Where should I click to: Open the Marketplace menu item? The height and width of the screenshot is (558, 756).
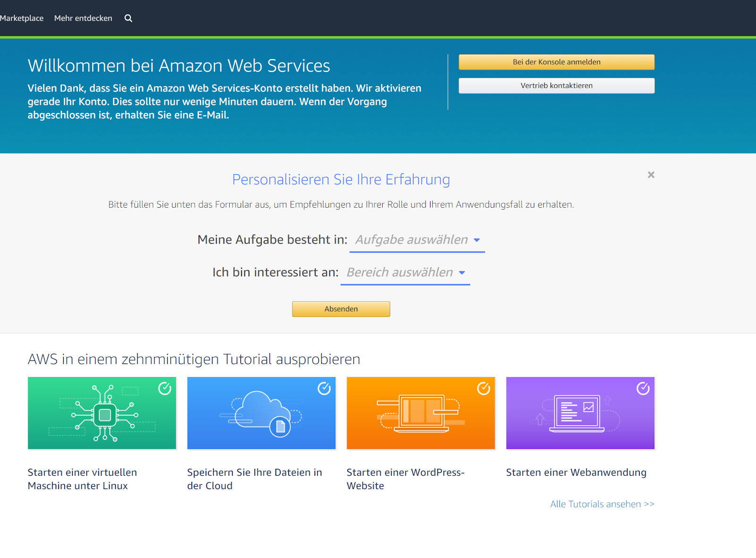[21, 18]
